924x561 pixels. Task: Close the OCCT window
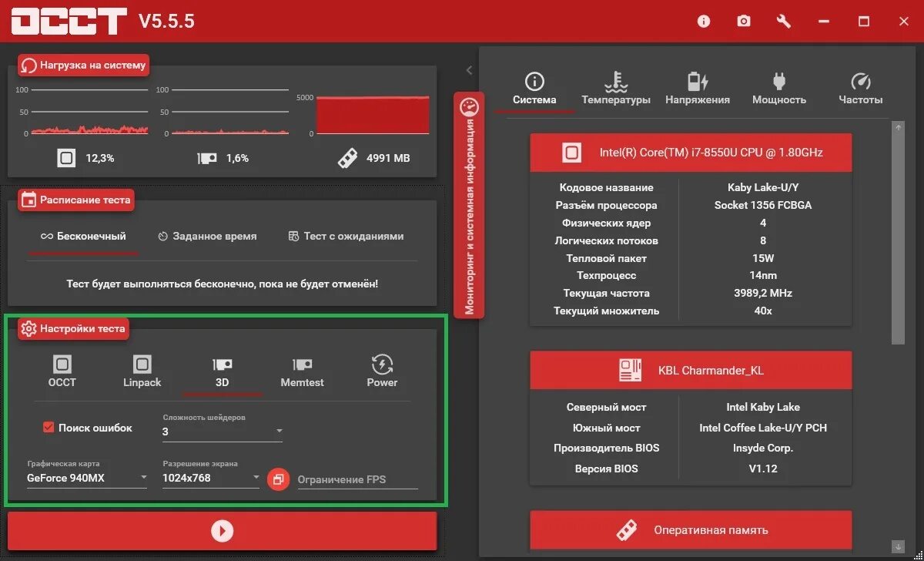pos(904,22)
